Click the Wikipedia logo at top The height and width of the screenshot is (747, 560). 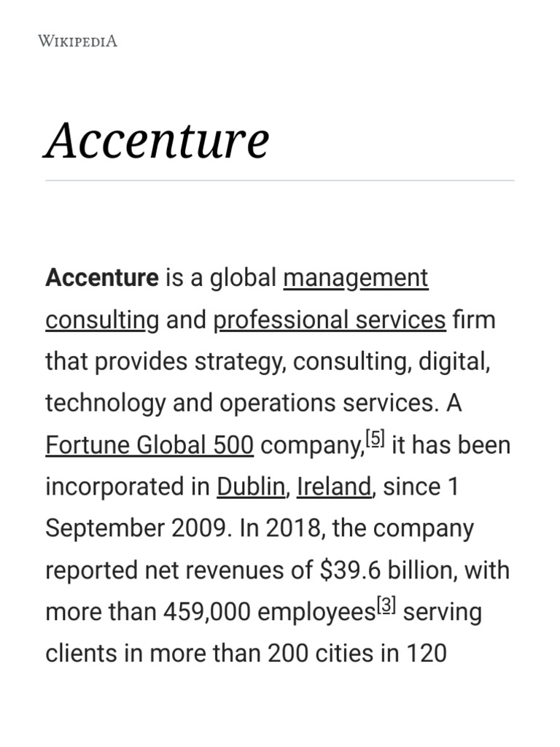77,41
